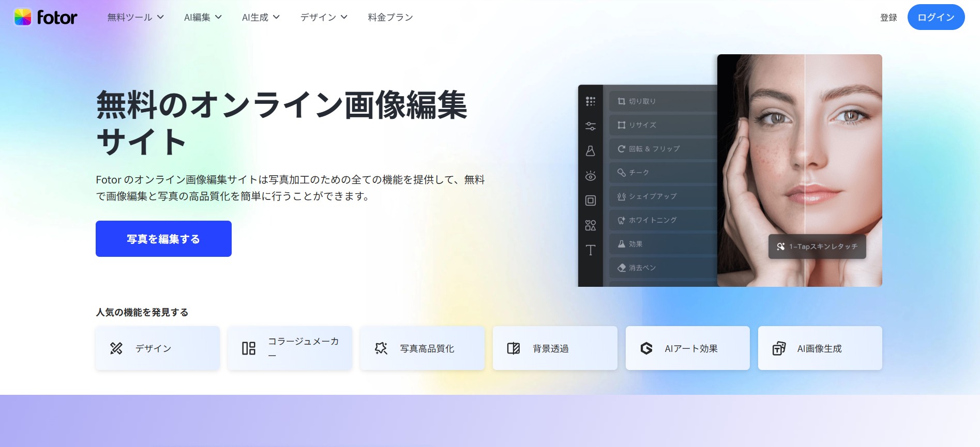The image size is (980, 447).
Task: Expand the chevron beside 無料ツール
Action: coord(160,17)
